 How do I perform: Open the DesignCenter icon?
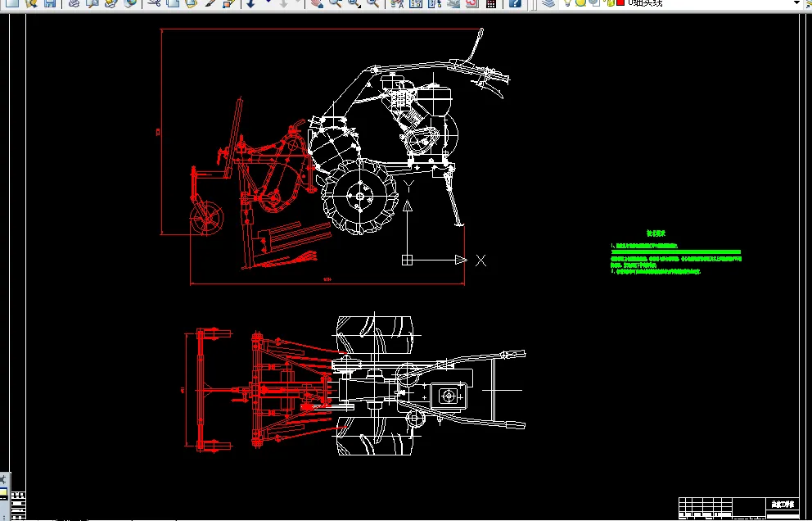tap(416, 3)
